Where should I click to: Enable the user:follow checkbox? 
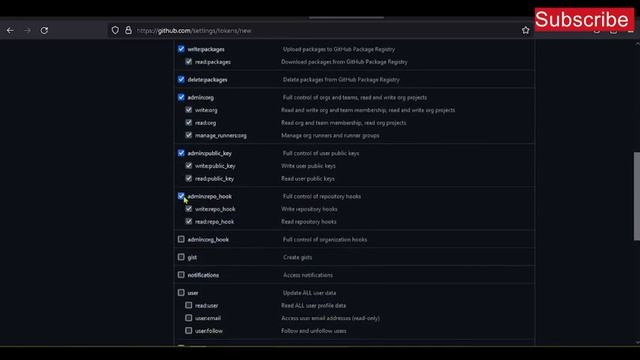pyautogui.click(x=189, y=331)
